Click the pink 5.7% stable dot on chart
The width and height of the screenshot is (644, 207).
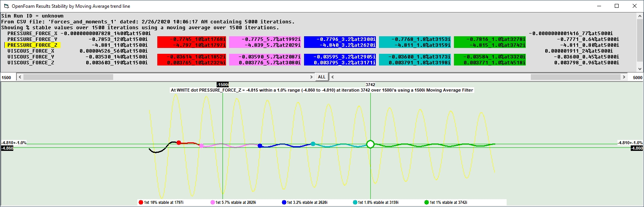[201, 146]
